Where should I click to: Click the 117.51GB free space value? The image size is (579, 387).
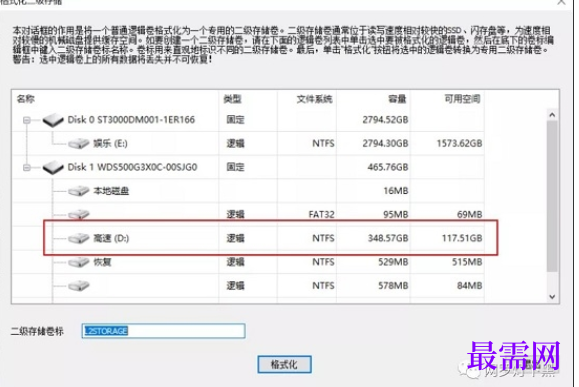[x=462, y=238]
